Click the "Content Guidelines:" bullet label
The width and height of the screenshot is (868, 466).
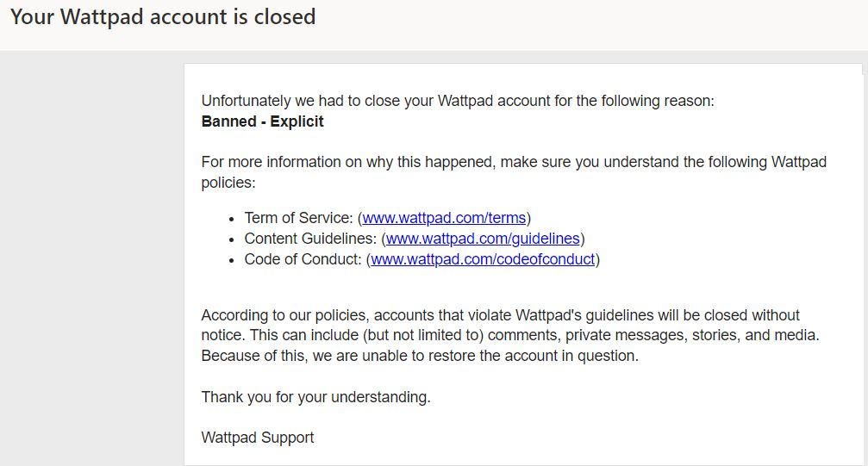310,239
